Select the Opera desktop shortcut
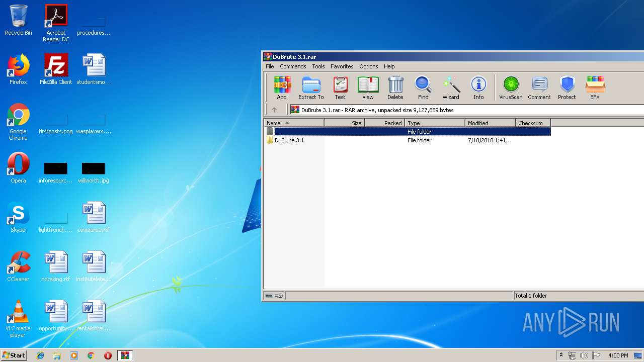 (18, 168)
